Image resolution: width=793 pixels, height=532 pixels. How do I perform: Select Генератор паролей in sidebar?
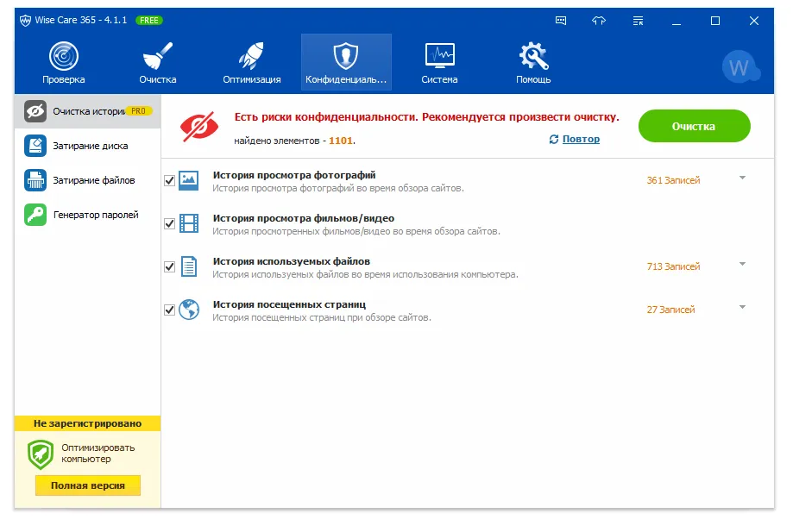tap(96, 215)
